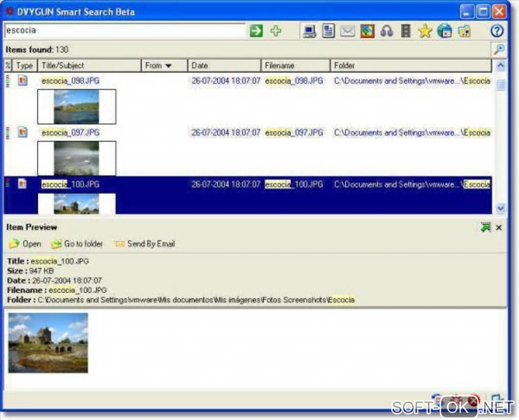The height and width of the screenshot is (420, 519).
Task: Toggle the documents filter icon
Action: [328, 31]
